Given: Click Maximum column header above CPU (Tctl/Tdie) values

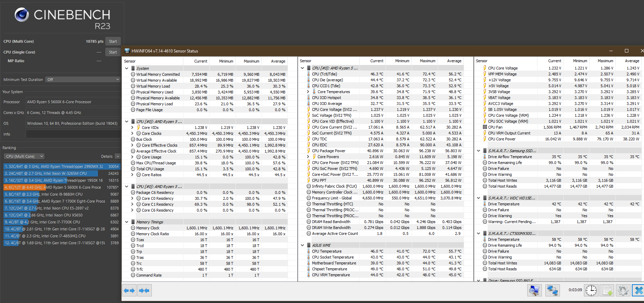Looking at the screenshot, I should [x=428, y=61].
